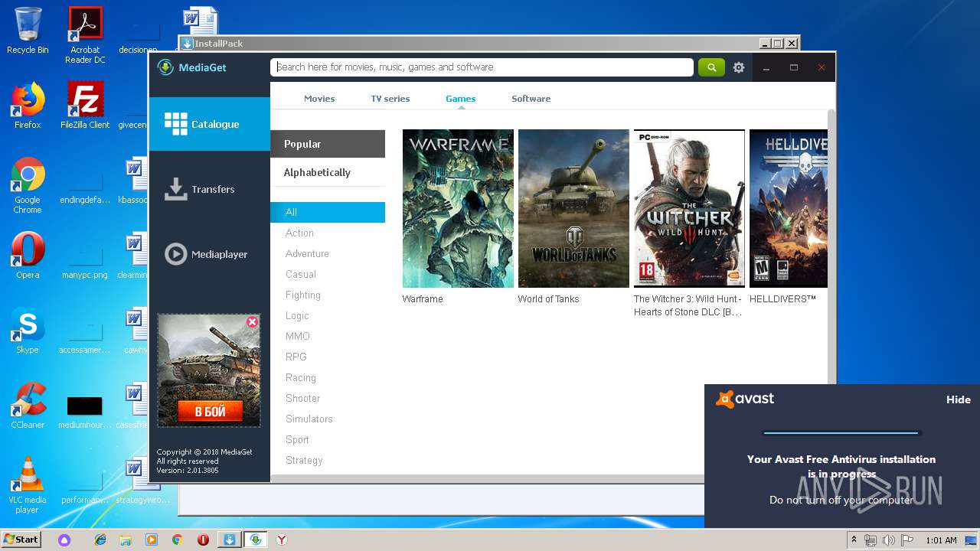This screenshot has height=551, width=980.
Task: Close the tank advertisement banner
Action: click(252, 322)
